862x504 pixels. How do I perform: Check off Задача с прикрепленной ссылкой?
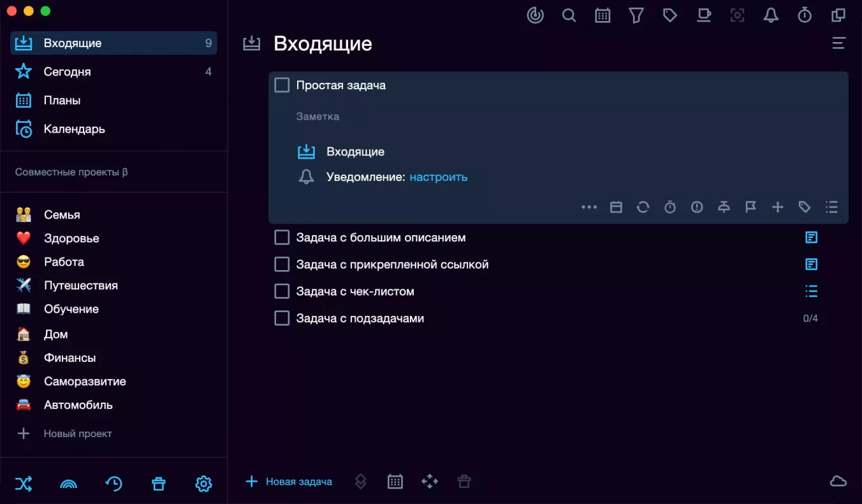click(282, 264)
